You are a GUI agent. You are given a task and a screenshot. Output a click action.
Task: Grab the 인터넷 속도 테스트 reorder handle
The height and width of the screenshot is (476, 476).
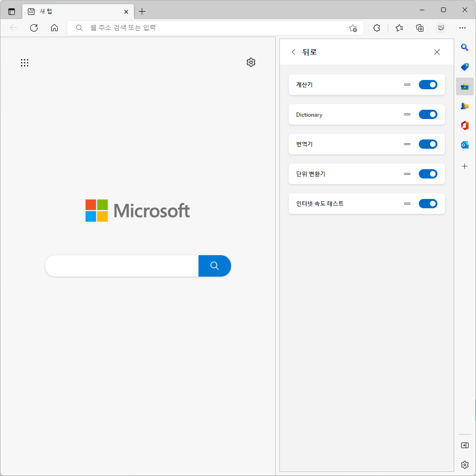(x=407, y=204)
